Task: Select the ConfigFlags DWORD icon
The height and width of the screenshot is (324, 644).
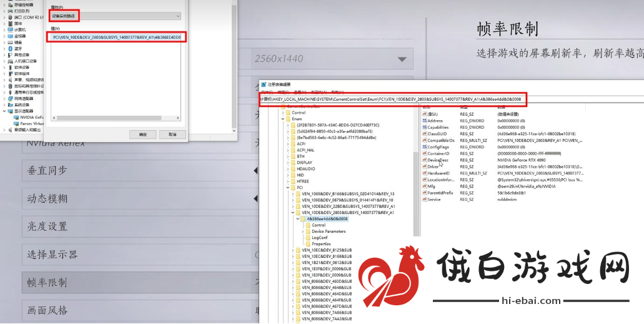Action: 424,147
